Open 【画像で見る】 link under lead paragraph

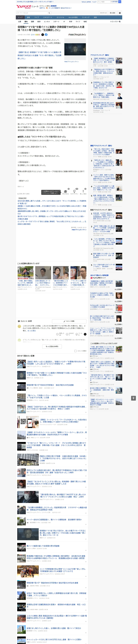pos(39,55)
